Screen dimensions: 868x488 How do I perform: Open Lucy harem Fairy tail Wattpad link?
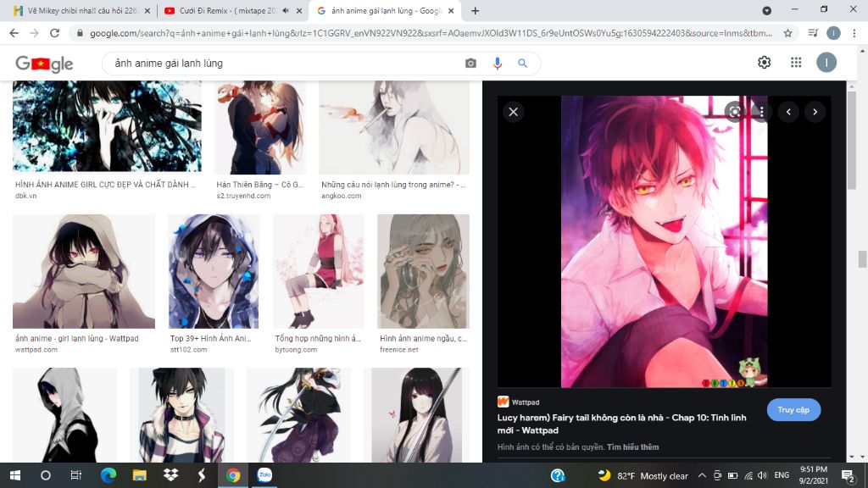(x=621, y=424)
